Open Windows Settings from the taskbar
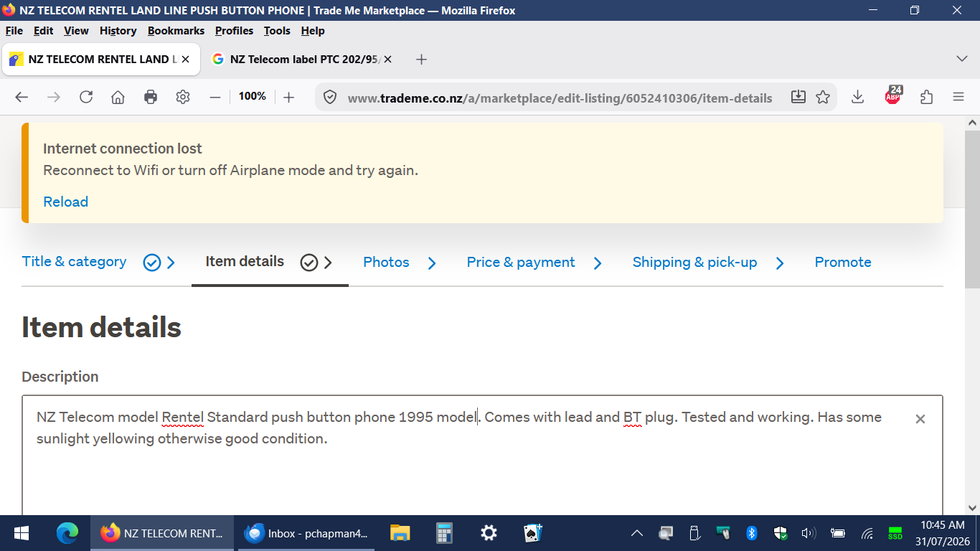The height and width of the screenshot is (551, 980). click(x=489, y=533)
